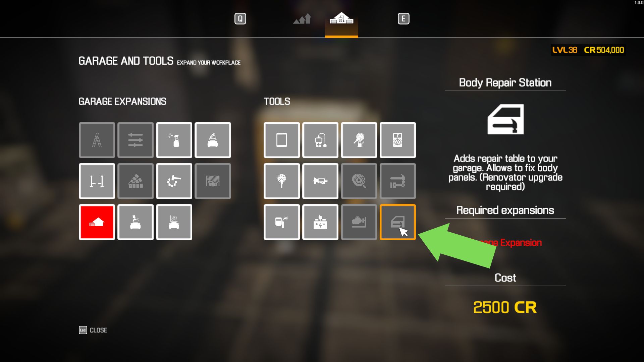
Task: Switch to the career progression tab
Action: point(302,18)
